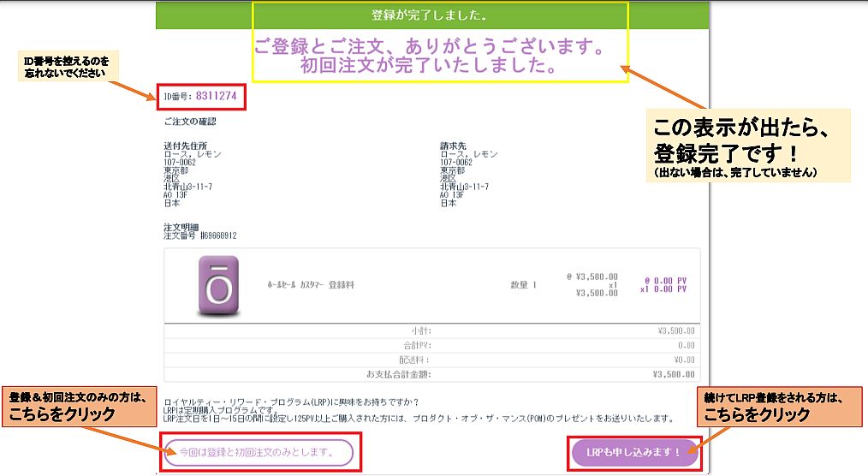Click the 今回は登録と初回注文のみとします button
Screen dimensions: 868x476
[x=259, y=452]
